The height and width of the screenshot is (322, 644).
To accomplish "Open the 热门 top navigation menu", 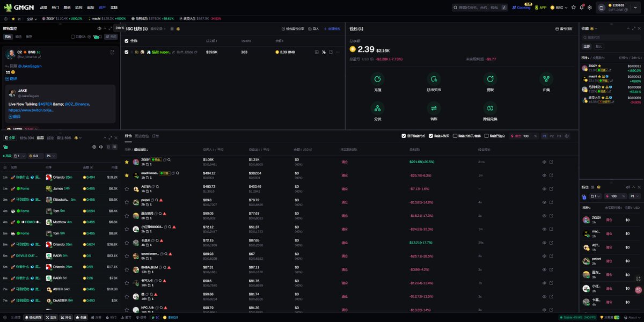I will point(55,8).
